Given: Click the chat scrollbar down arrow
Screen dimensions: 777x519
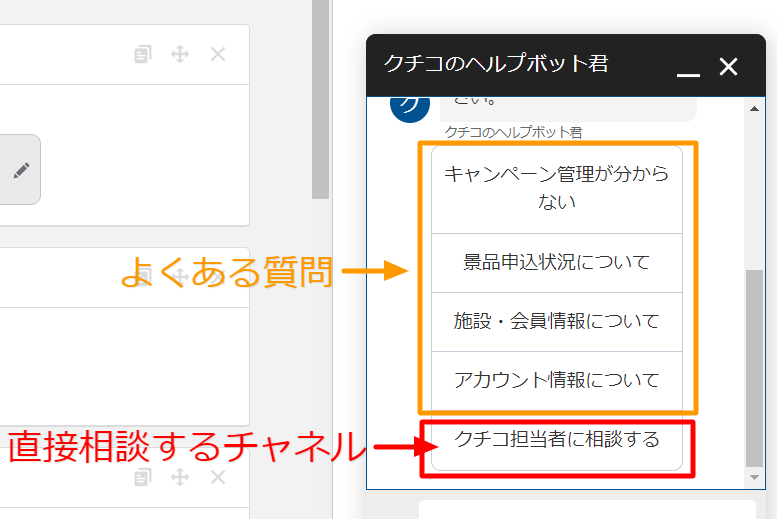Looking at the screenshot, I should tap(756, 479).
